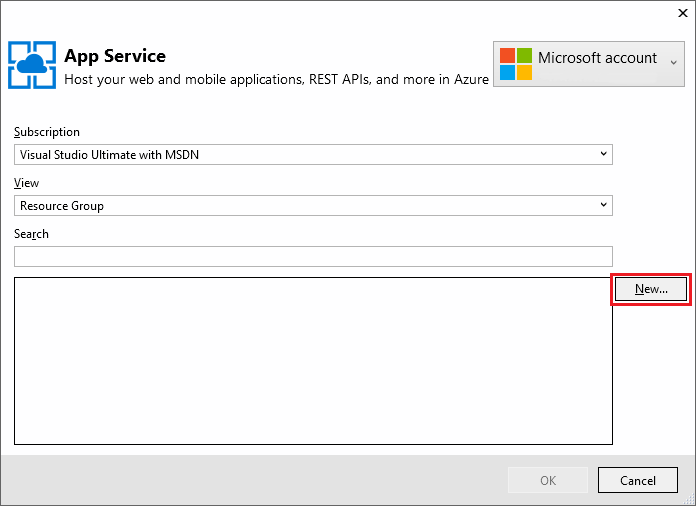This screenshot has height=506, width=696.
Task: Click the New... button
Action: [651, 289]
